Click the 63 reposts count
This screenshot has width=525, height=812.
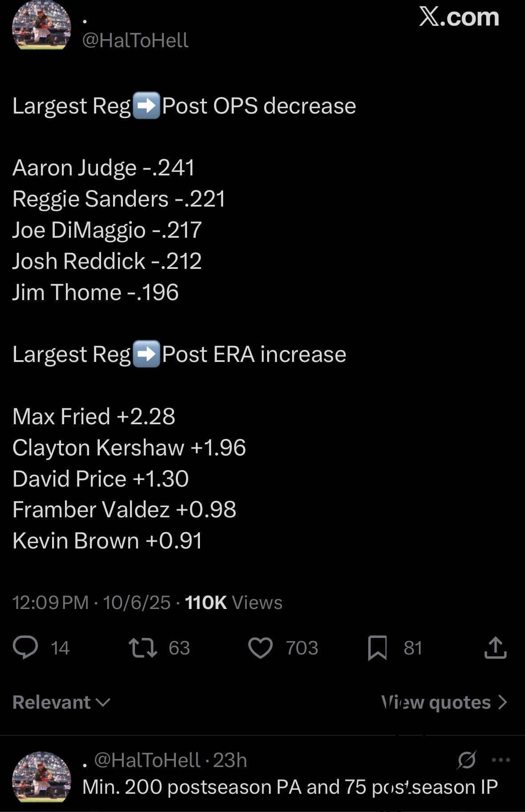(179, 648)
